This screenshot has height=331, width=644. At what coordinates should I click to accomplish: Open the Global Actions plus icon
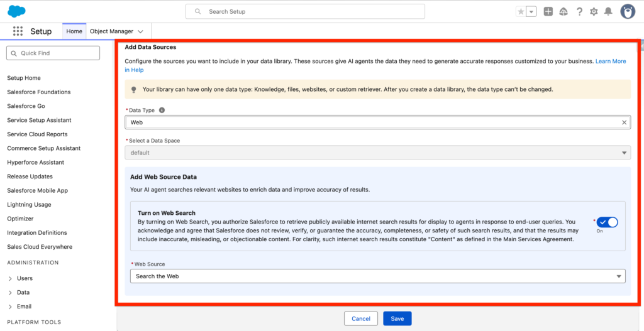548,11
